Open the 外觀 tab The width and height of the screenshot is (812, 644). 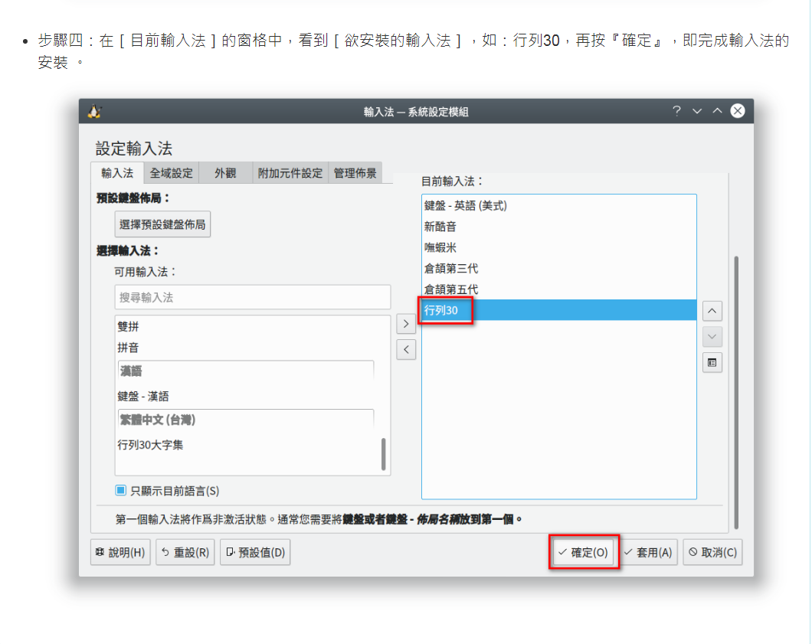pos(225,173)
